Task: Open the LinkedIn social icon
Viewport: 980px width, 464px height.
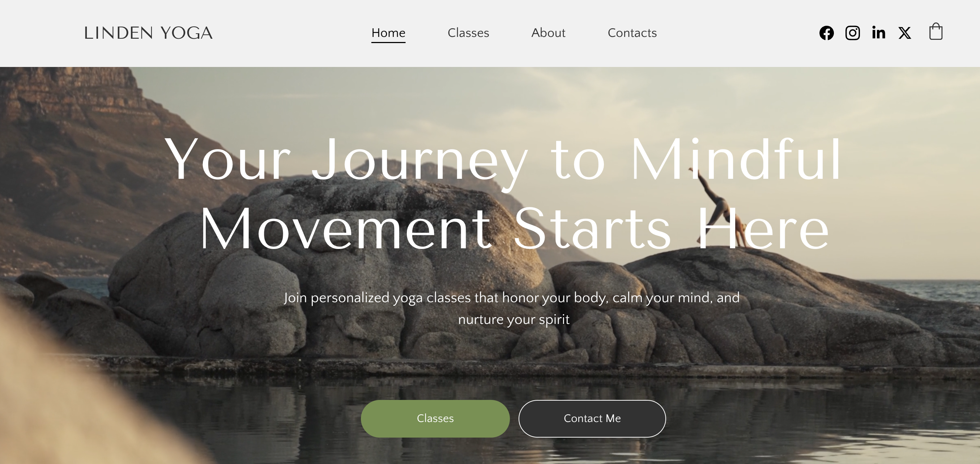Action: [x=878, y=33]
